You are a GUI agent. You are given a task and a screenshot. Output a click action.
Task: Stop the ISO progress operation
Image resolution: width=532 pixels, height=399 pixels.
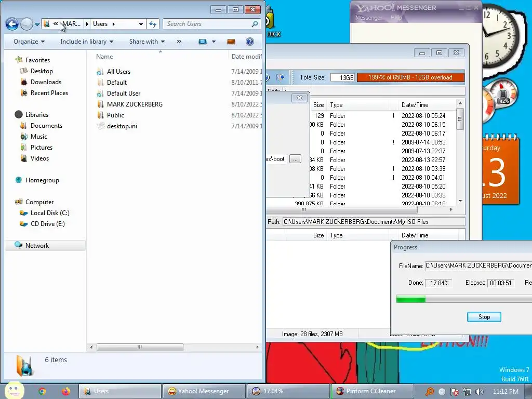pyautogui.click(x=484, y=317)
